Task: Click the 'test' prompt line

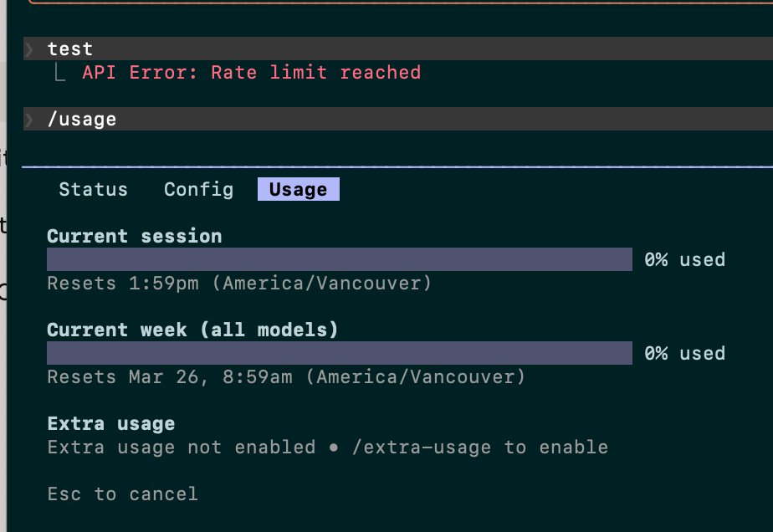Action: (x=398, y=49)
